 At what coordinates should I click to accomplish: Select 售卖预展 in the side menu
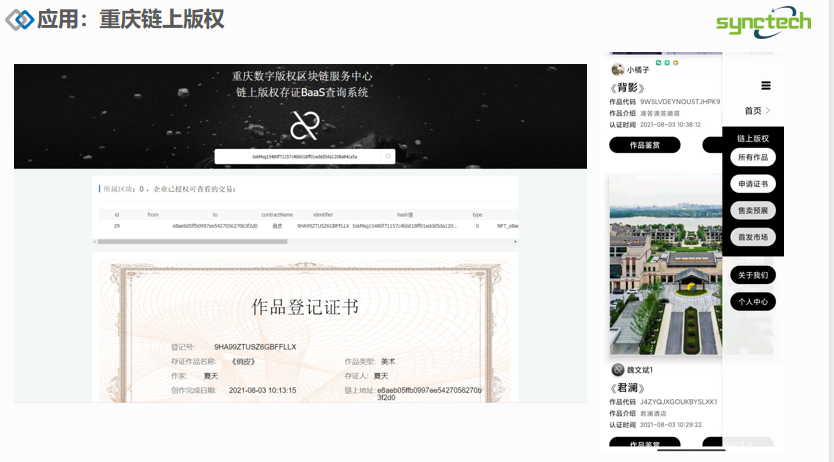[753, 211]
